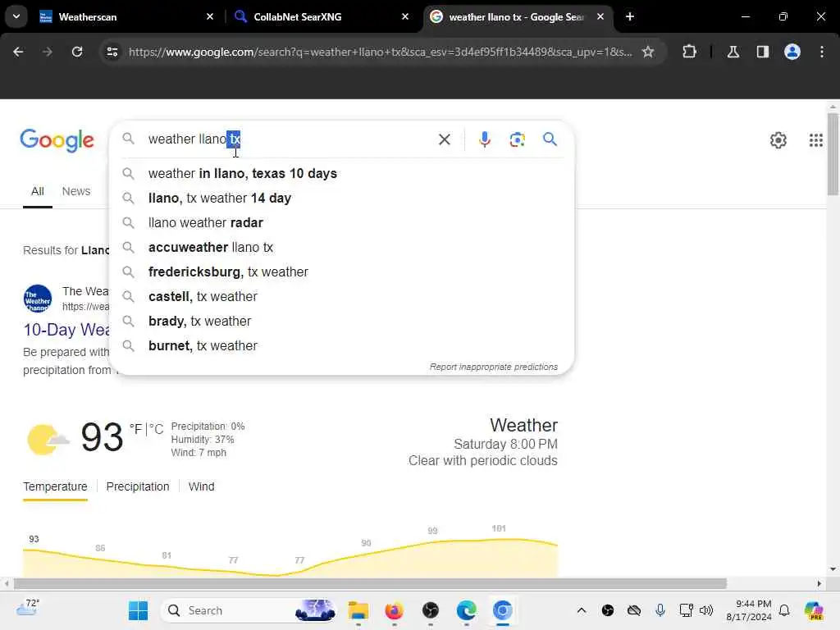Show the Precipitation chart tab
This screenshot has width=840, height=630.
tap(138, 486)
